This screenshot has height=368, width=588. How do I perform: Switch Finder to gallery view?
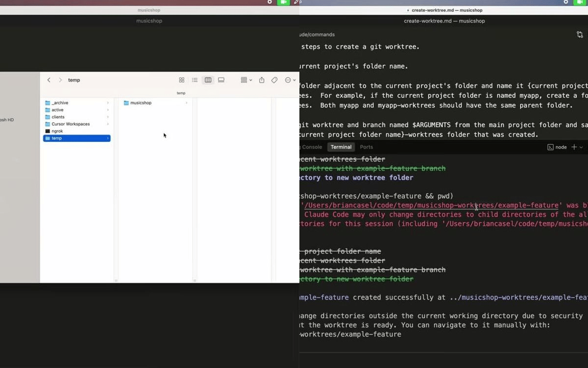221,80
